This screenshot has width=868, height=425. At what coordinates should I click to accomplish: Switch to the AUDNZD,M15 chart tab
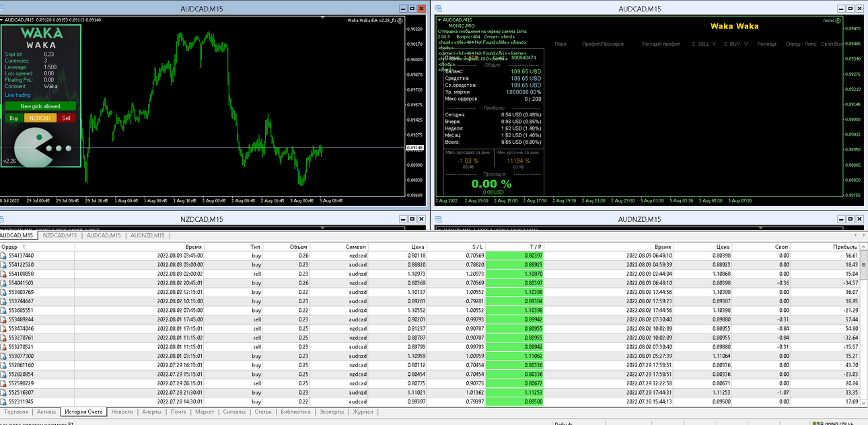point(147,235)
